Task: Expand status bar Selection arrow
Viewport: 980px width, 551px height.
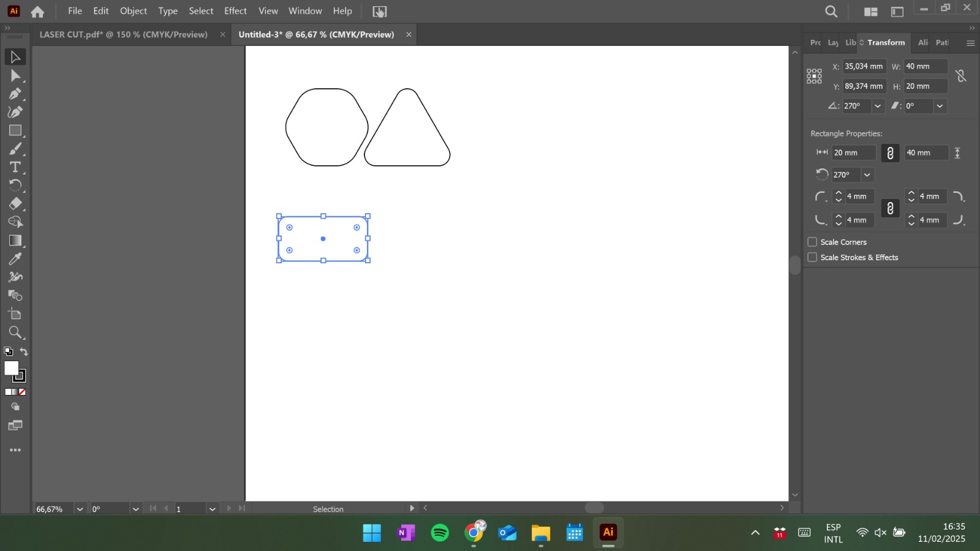Action: coord(412,508)
